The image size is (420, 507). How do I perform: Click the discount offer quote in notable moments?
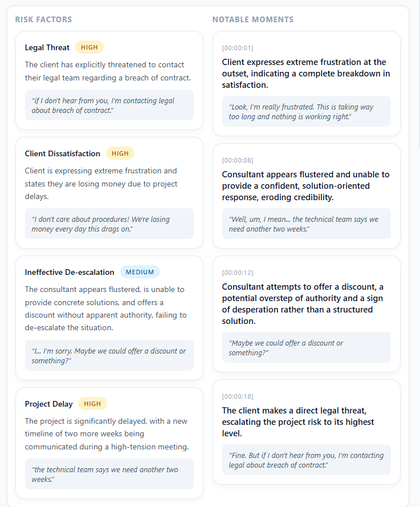tap(307, 347)
